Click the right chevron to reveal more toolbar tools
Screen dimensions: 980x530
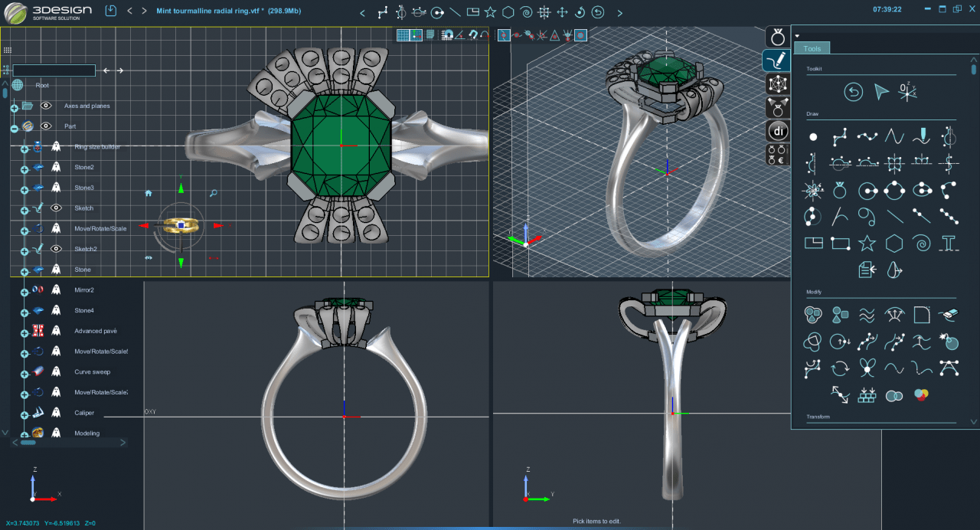point(620,12)
